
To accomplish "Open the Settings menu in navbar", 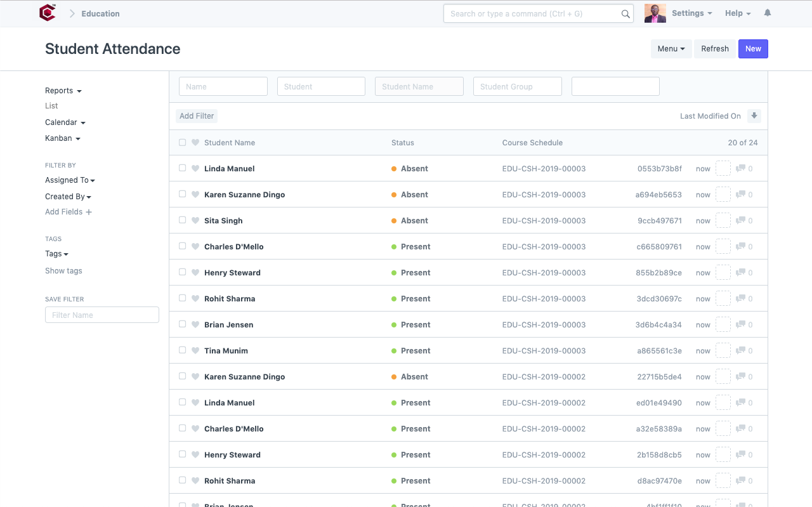I will click(691, 13).
